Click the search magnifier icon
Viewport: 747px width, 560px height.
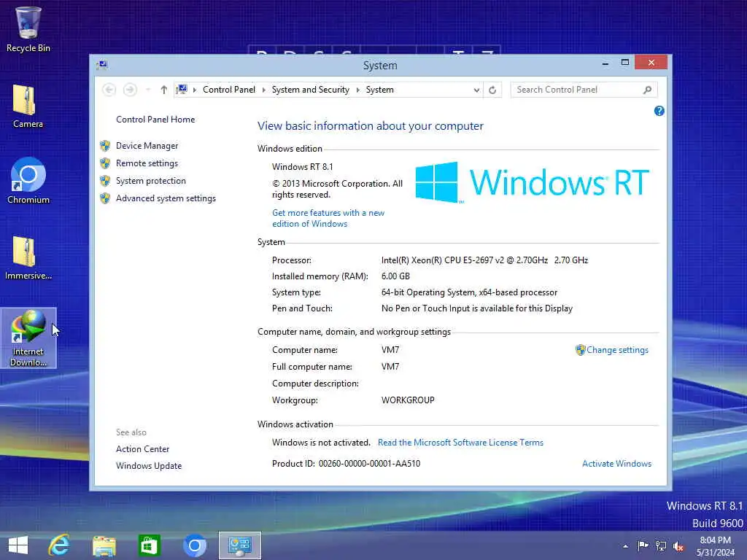(648, 90)
